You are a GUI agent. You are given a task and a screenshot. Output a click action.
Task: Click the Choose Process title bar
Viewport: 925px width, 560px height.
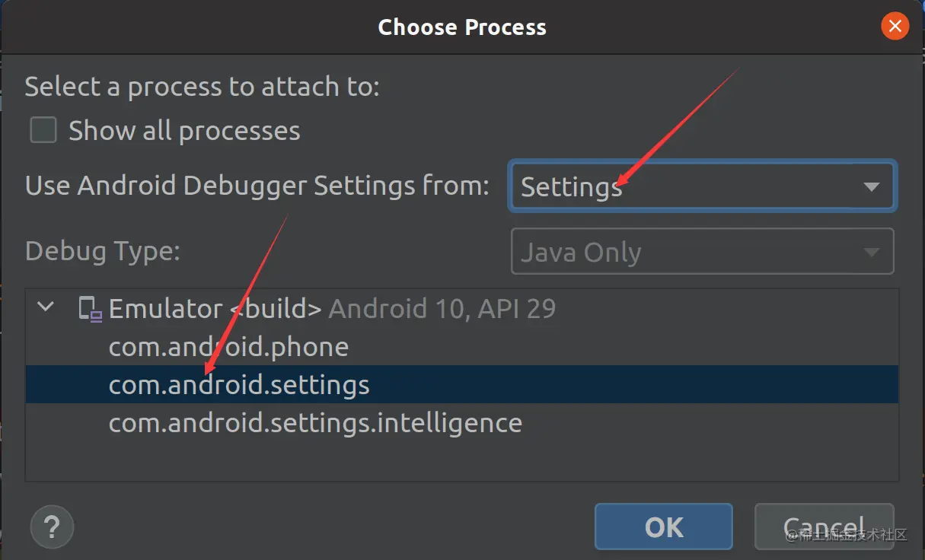[462, 27]
